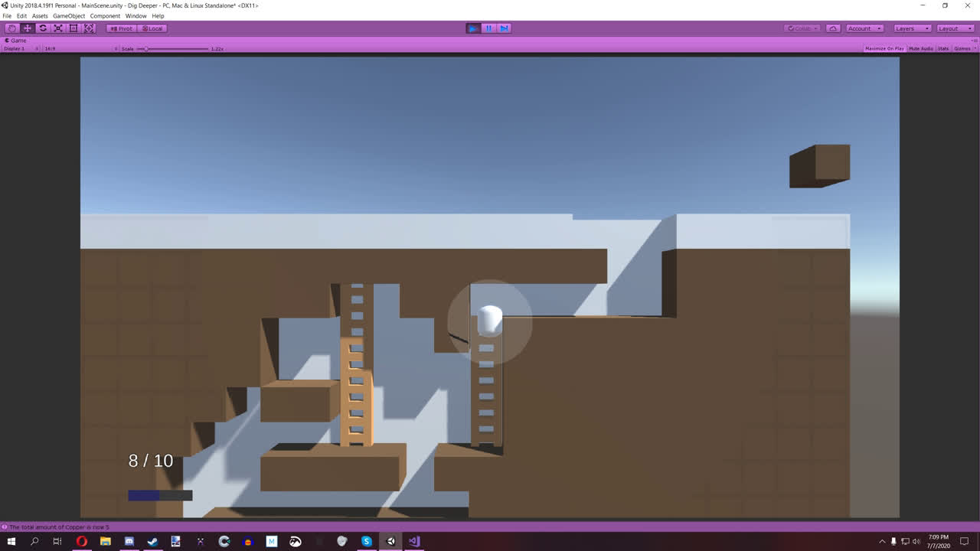Select the Rotate tool

(x=43, y=28)
